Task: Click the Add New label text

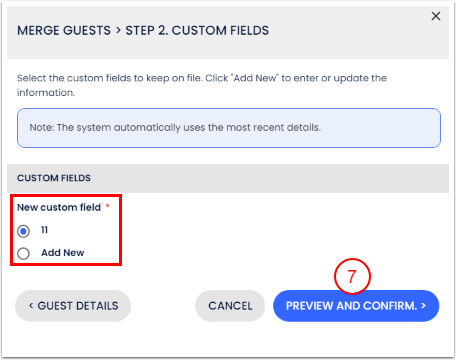Action: (63, 253)
